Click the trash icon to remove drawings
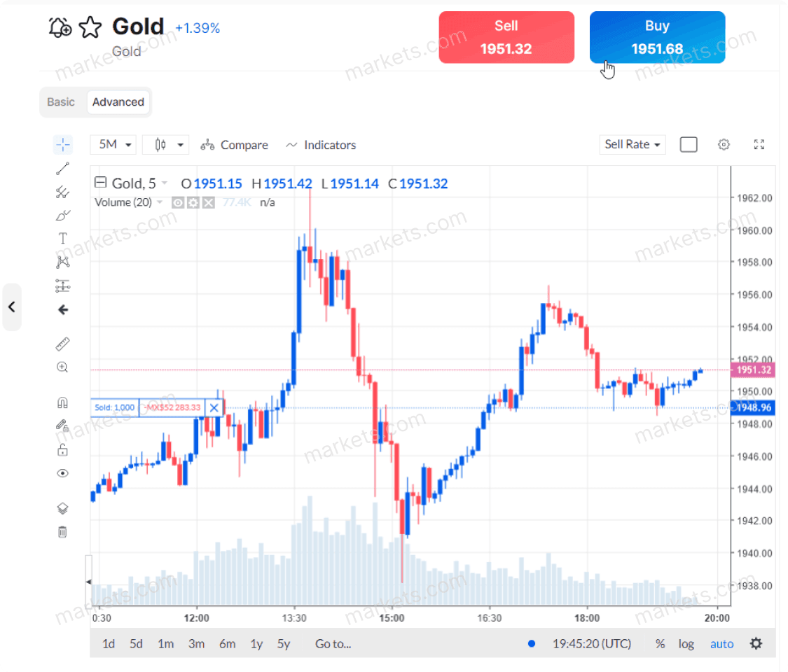Viewport: 788px width, 672px height. coord(62,532)
